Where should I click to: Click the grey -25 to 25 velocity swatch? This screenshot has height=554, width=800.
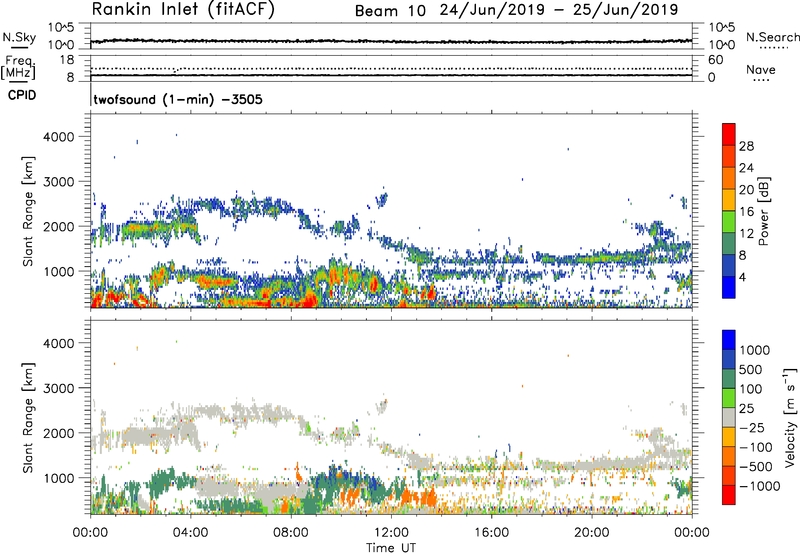click(x=729, y=418)
